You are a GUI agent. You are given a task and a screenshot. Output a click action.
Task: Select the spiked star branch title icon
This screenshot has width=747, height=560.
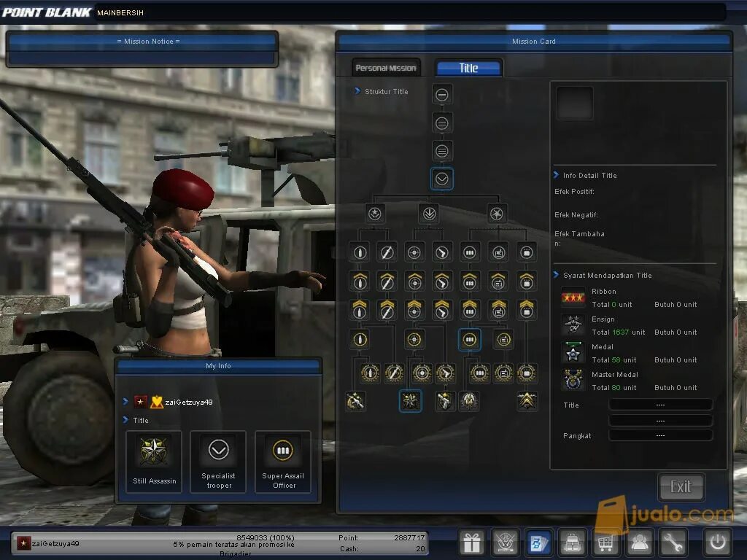pos(496,214)
